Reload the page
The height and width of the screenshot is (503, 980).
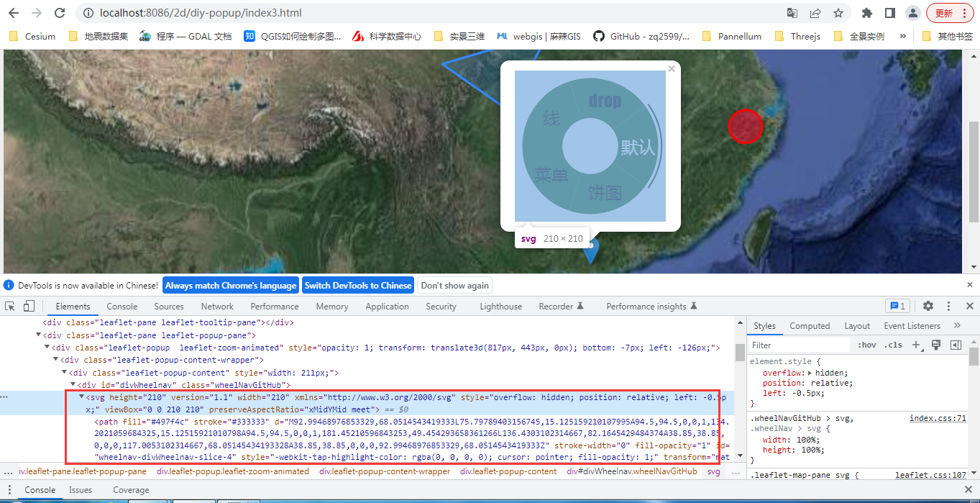[60, 13]
